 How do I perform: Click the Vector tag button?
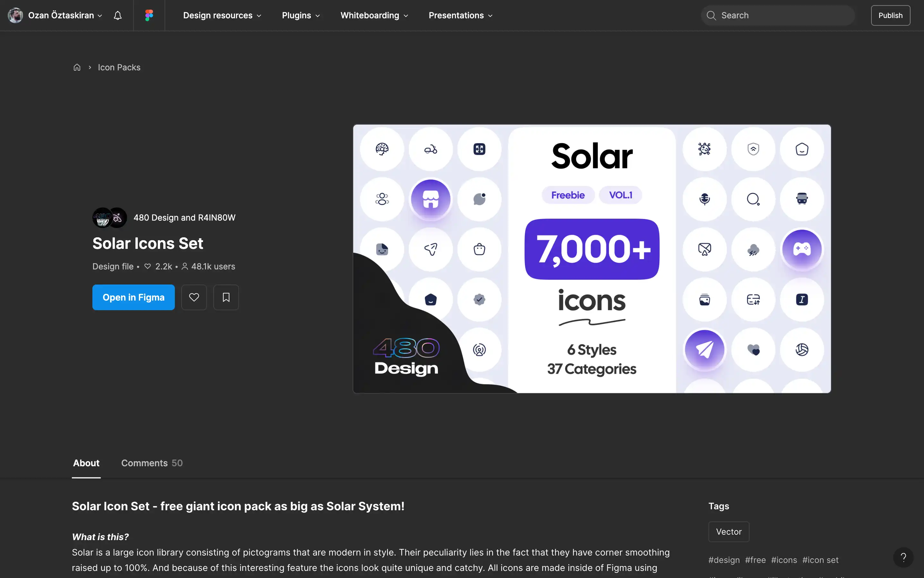tap(729, 532)
